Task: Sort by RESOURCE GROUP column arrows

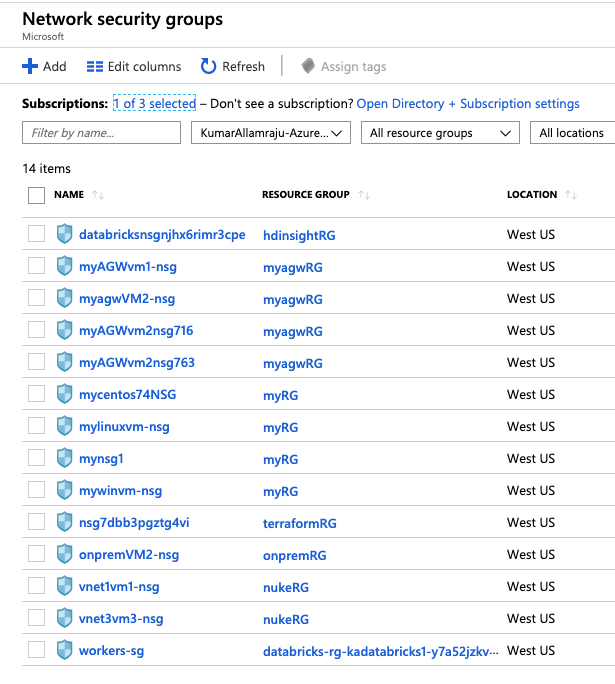Action: pyautogui.click(x=364, y=195)
